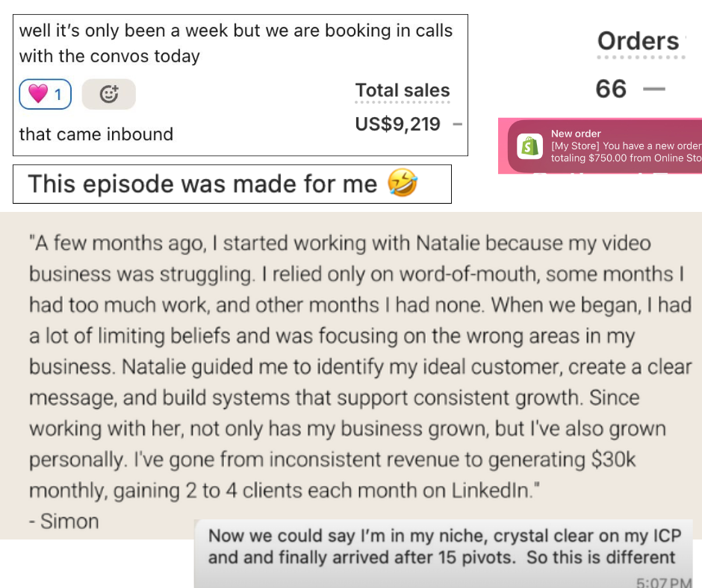Select the US$9,219 sales figure
The width and height of the screenshot is (702, 588).
click(x=398, y=124)
